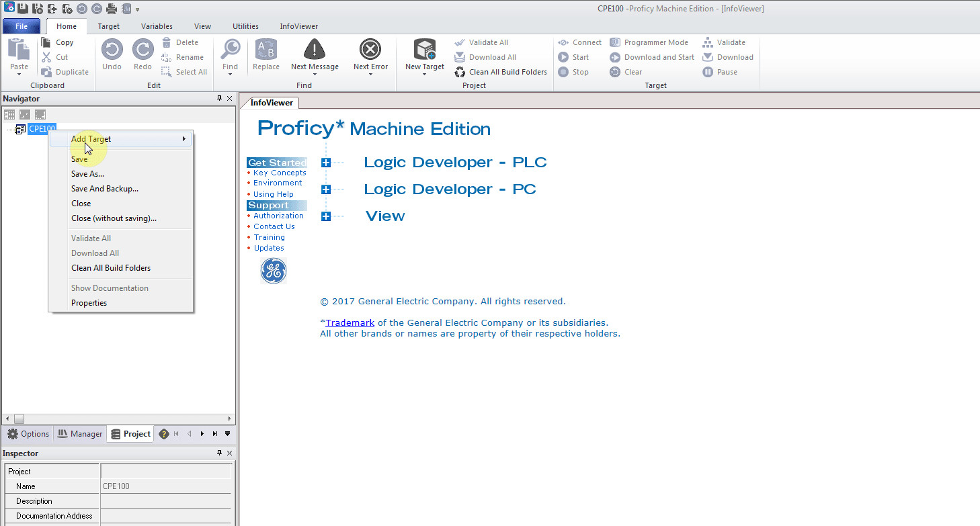Screen dimensions: 980x526
Task: Toggle the Inspector panel pin
Action: point(219,453)
